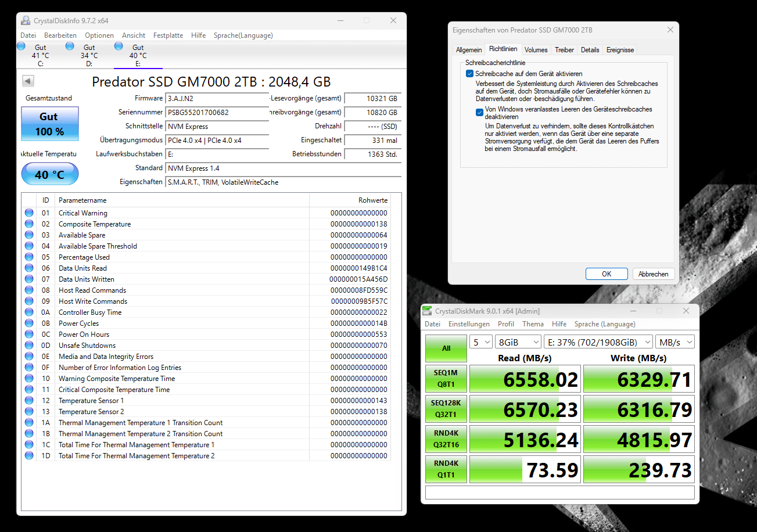Screen dimensions: 757x532
Task: Open Sprache(Language) menu in CrystalDiskInfo
Action: 243,35
